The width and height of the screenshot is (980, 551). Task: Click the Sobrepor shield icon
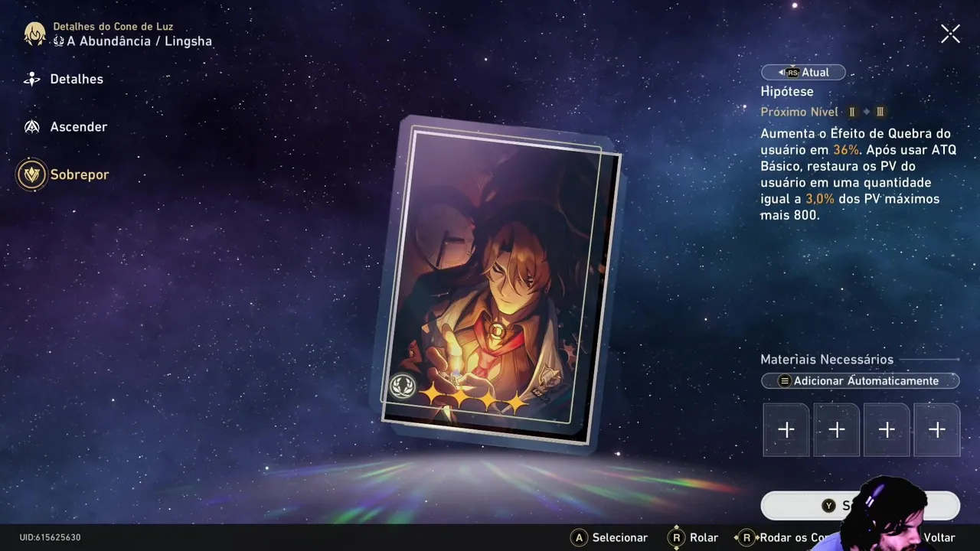(31, 174)
